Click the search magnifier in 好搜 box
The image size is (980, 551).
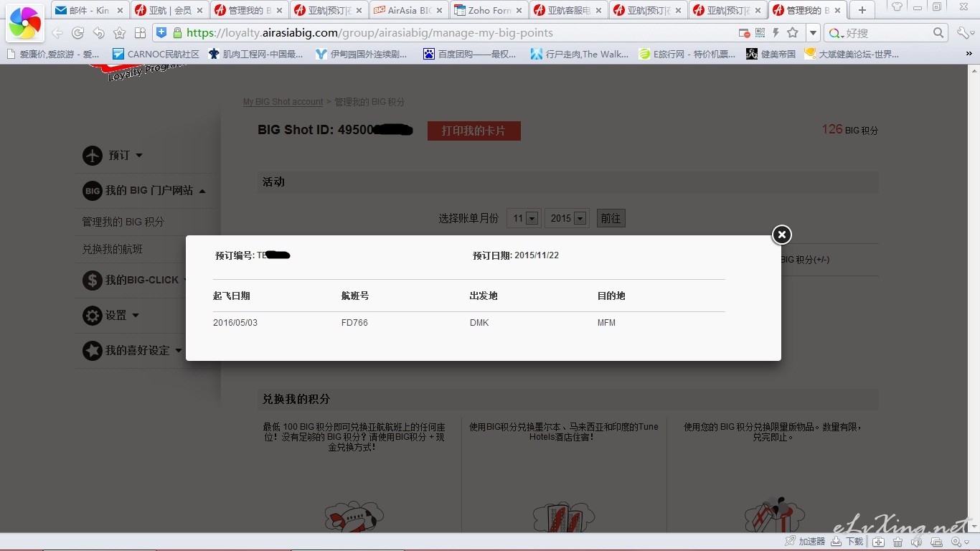(938, 33)
